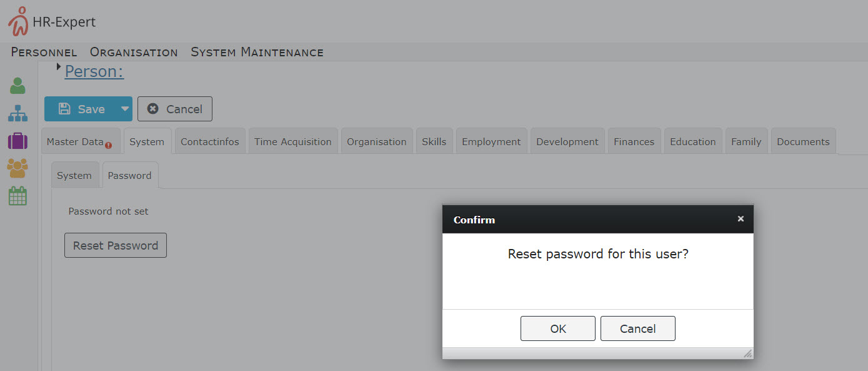Expand the Person section triangle
This screenshot has width=868, height=371.
click(59, 66)
